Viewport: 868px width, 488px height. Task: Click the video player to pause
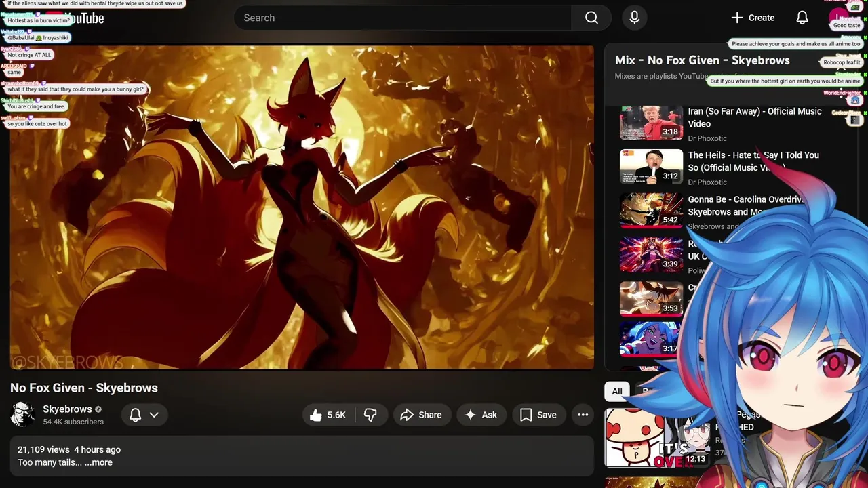[x=302, y=207]
